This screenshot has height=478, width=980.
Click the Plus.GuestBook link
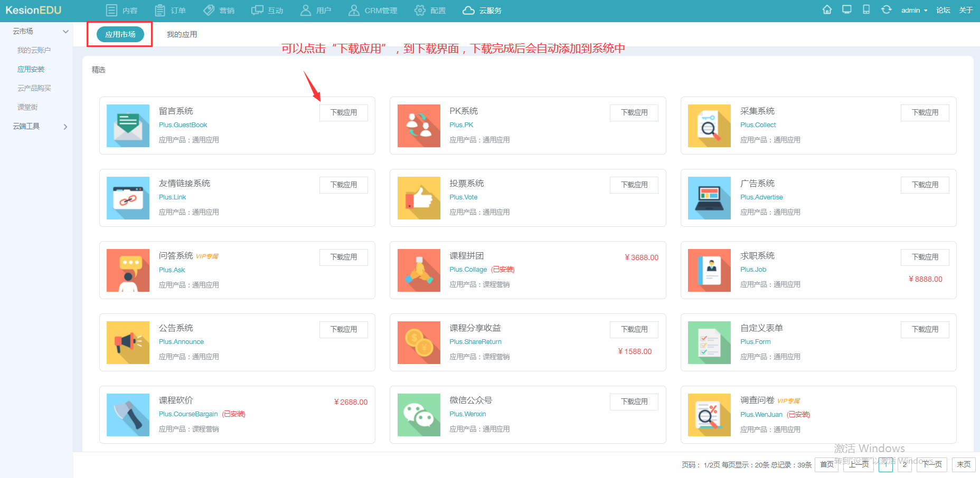coord(183,125)
